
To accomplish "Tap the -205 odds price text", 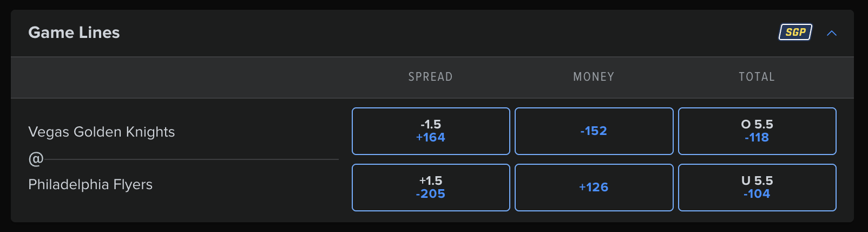I will pyautogui.click(x=431, y=194).
